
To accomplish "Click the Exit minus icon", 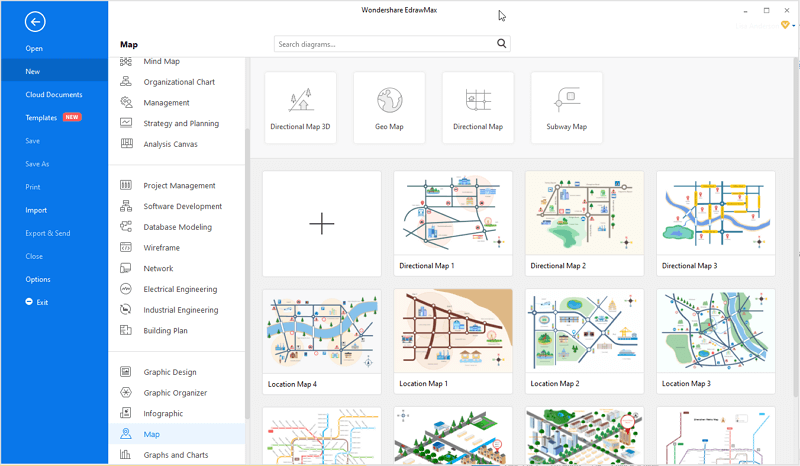I will pos(29,302).
